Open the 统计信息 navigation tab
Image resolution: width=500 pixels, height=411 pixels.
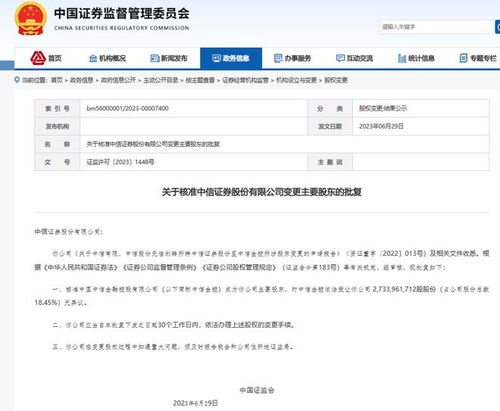(416, 58)
